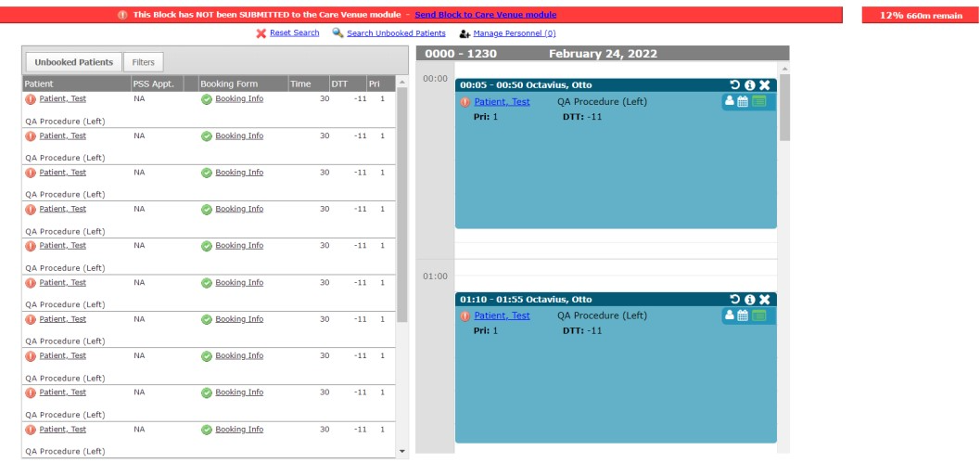Remove the 00:05 - 00:50 appointment with X

[764, 85]
